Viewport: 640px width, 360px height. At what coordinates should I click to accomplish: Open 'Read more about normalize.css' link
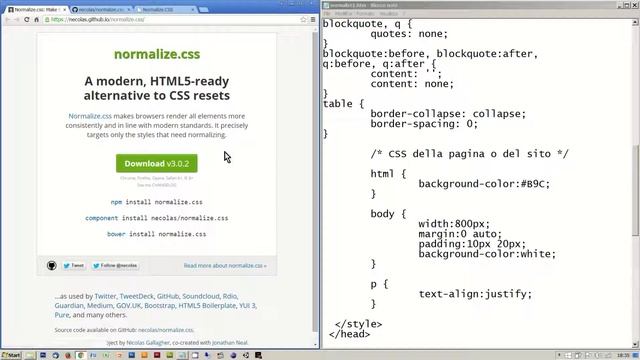225,265
